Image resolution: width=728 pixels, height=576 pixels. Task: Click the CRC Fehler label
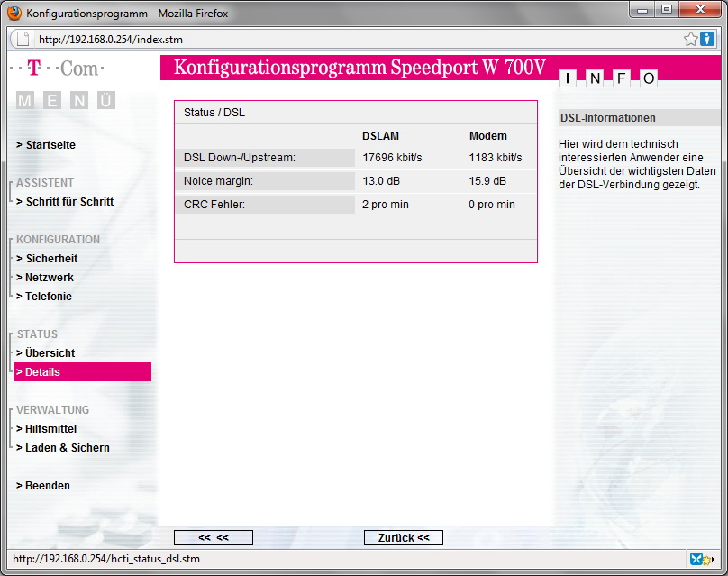pyautogui.click(x=214, y=205)
